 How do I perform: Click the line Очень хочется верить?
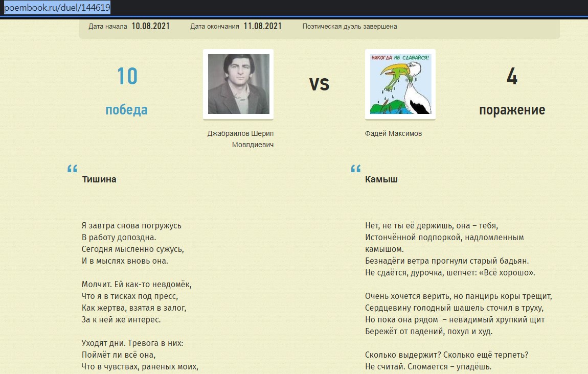pos(459,296)
